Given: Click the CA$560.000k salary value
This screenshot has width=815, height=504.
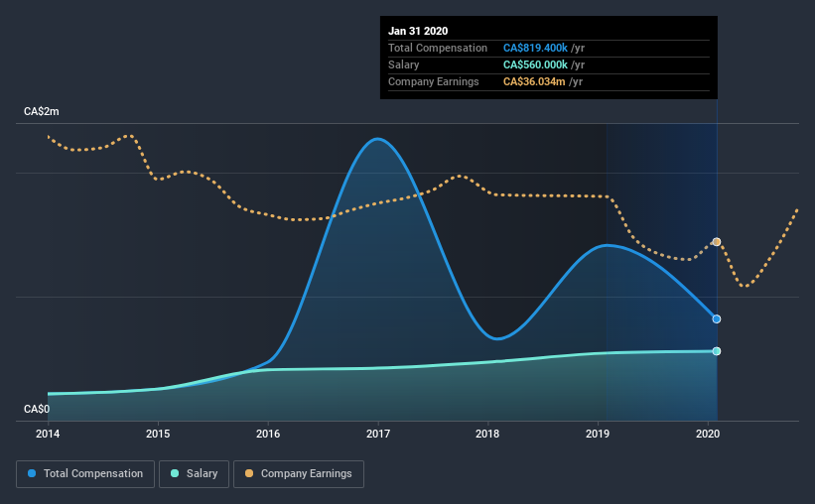Looking at the screenshot, I should point(535,64).
